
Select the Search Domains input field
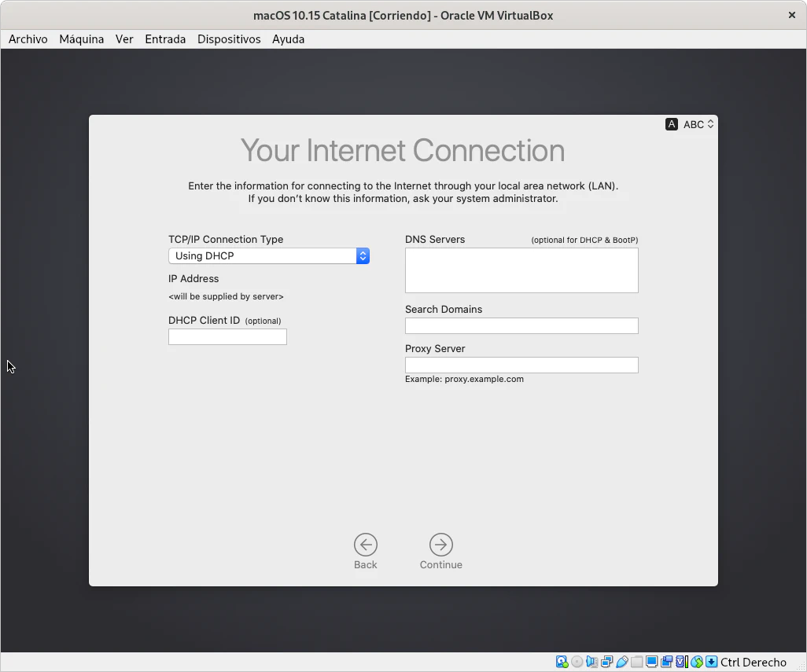coord(521,326)
